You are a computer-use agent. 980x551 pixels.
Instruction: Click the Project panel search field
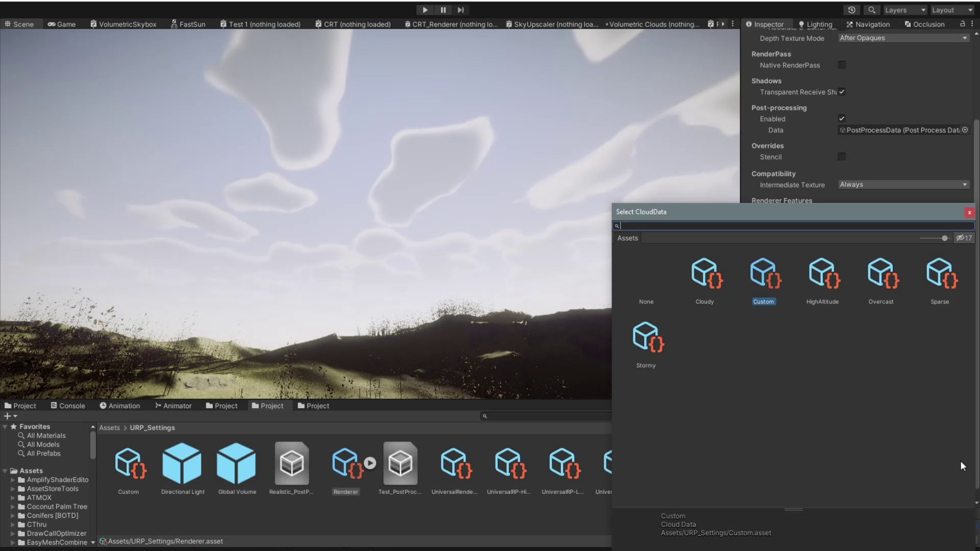pyautogui.click(x=545, y=416)
